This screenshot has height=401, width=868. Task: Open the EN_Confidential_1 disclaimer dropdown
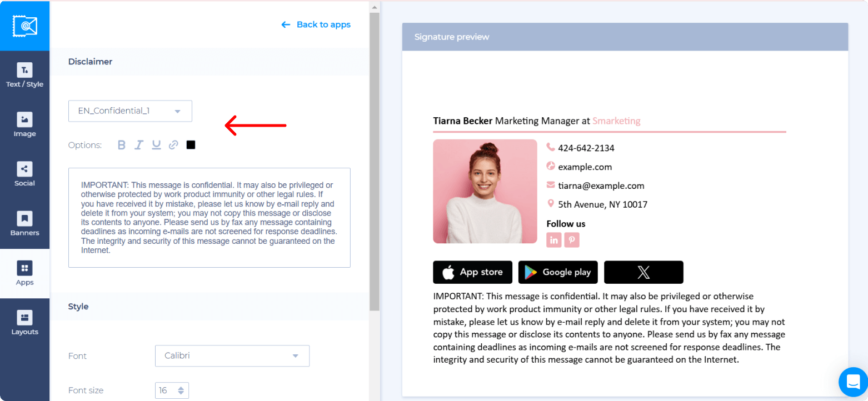coord(130,111)
